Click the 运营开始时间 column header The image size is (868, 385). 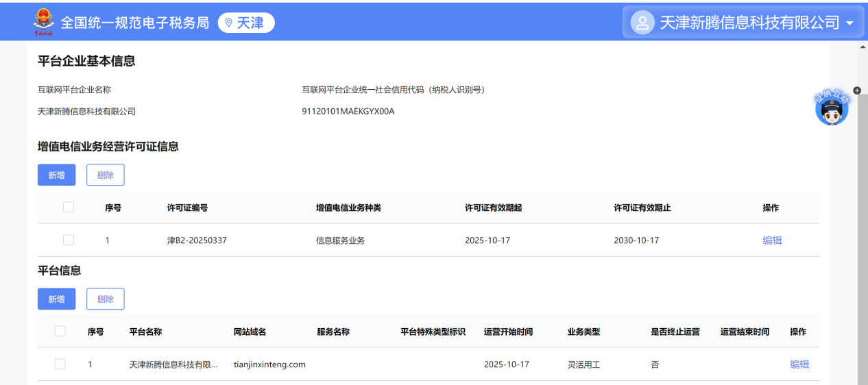(x=508, y=332)
